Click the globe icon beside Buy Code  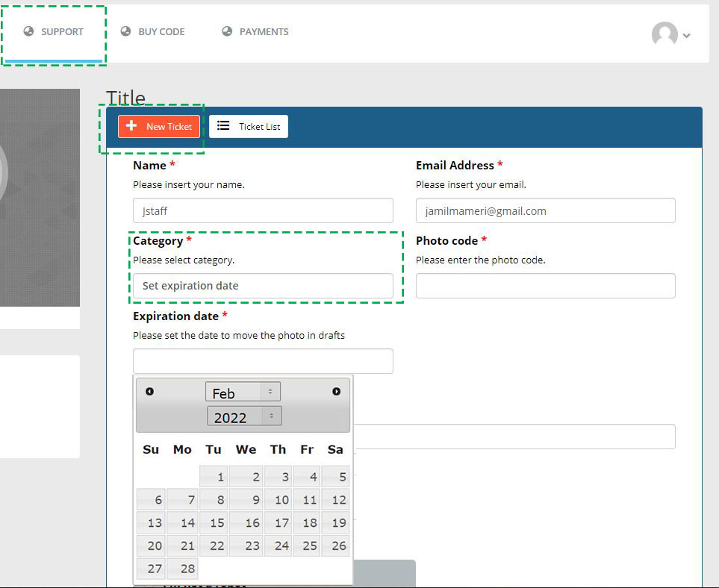125,31
